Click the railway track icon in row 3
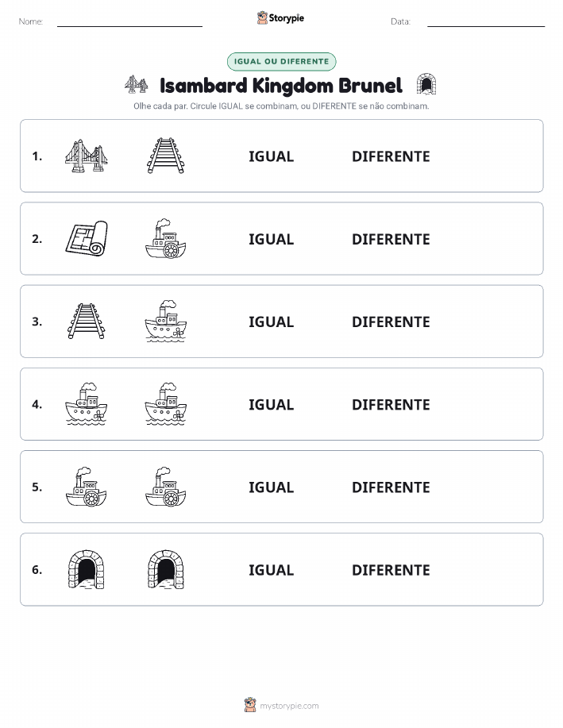The image size is (563, 728). click(x=87, y=322)
